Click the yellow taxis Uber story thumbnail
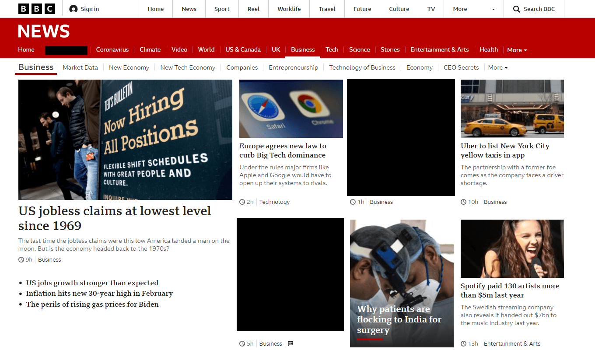595x364 pixels. click(512, 108)
